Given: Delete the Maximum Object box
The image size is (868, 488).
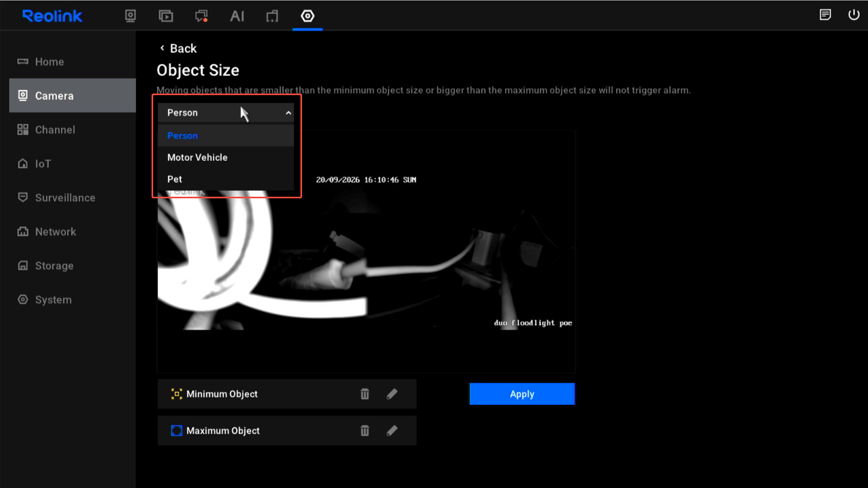Looking at the screenshot, I should [x=365, y=430].
